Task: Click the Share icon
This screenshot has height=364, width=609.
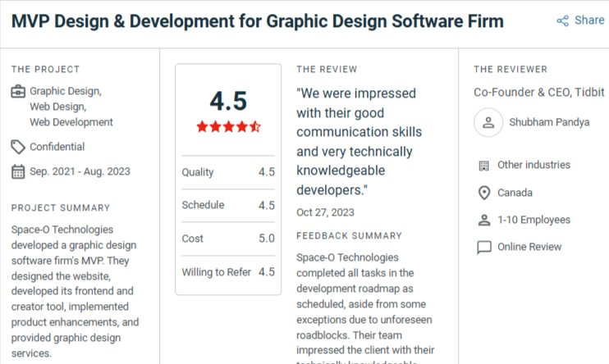Action: [x=562, y=20]
